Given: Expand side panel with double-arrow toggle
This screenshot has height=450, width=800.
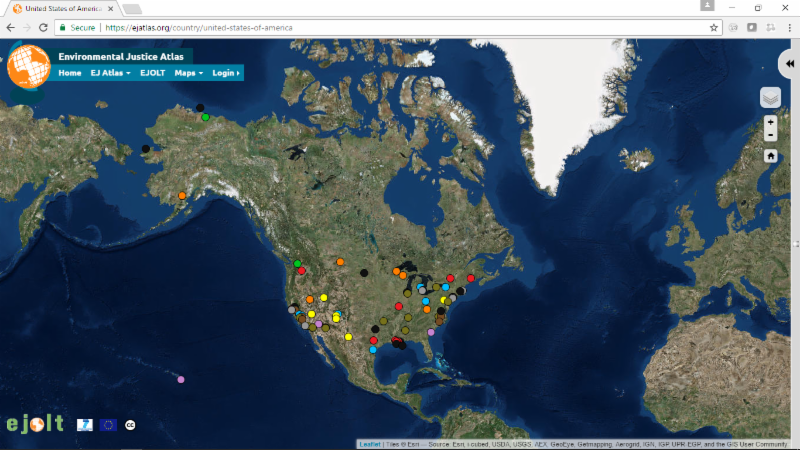Looking at the screenshot, I should pos(788,63).
